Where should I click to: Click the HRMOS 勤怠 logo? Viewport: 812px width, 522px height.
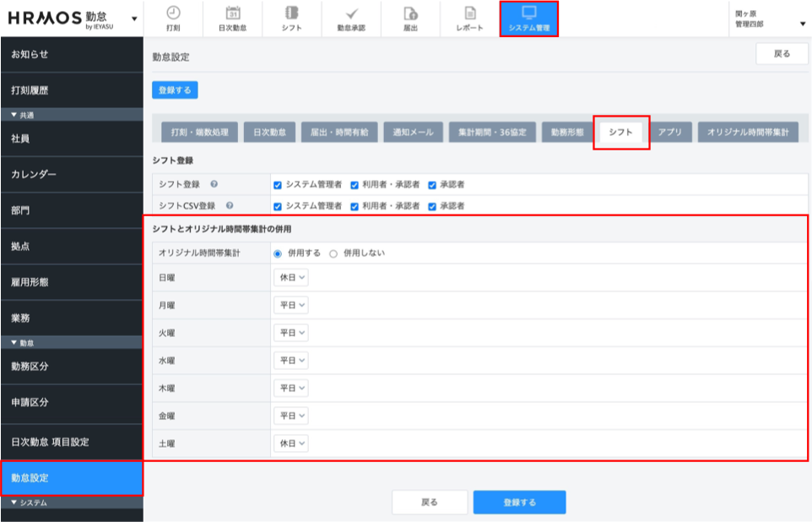click(61, 19)
